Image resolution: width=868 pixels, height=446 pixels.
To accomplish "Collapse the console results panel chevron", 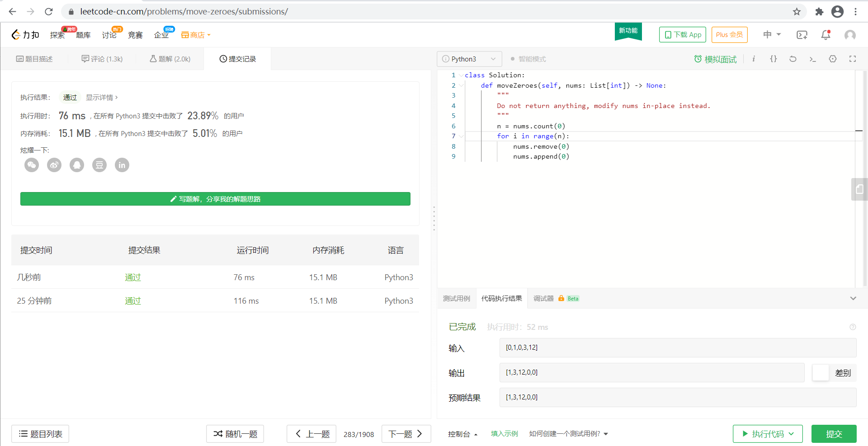I will pos(854,298).
